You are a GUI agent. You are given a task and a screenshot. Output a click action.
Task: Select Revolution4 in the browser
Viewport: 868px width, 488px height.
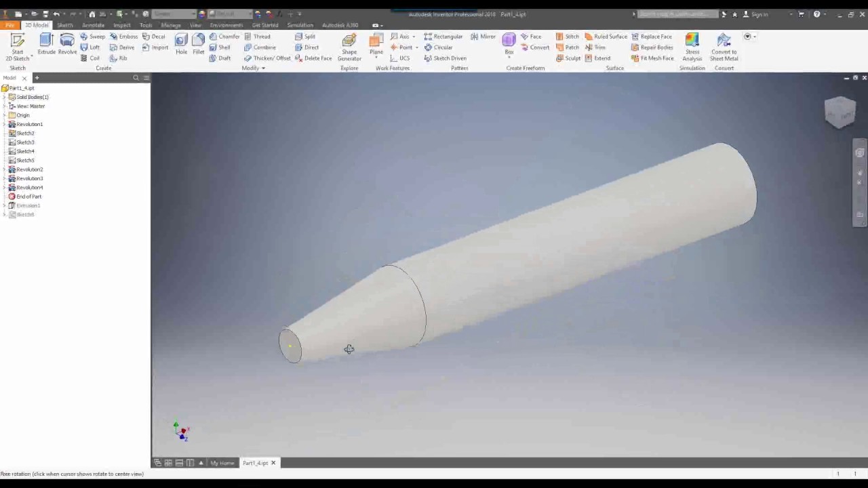(25, 188)
